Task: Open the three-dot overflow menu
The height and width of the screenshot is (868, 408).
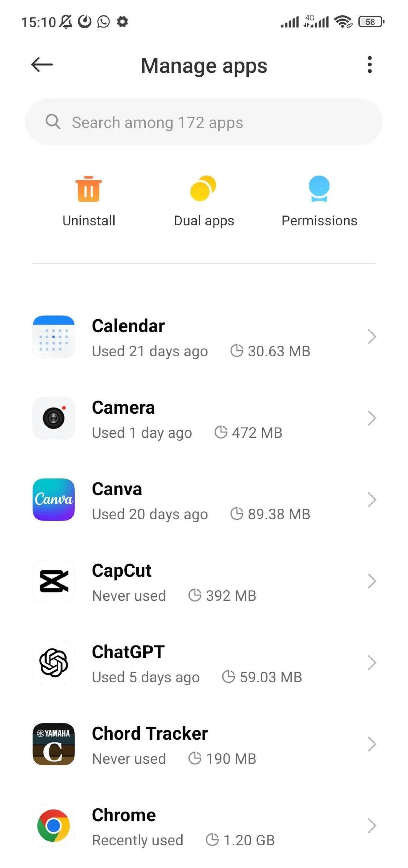Action: [370, 64]
